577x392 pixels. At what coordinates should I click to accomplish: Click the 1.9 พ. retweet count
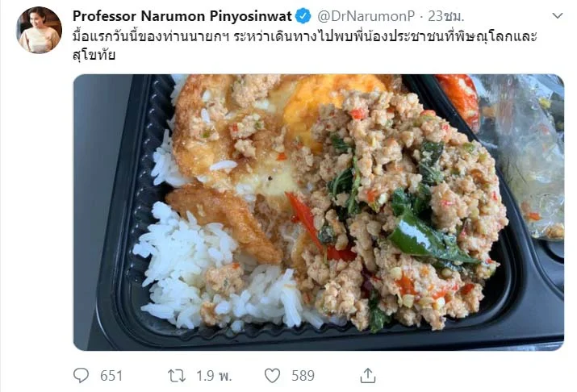click(x=214, y=376)
